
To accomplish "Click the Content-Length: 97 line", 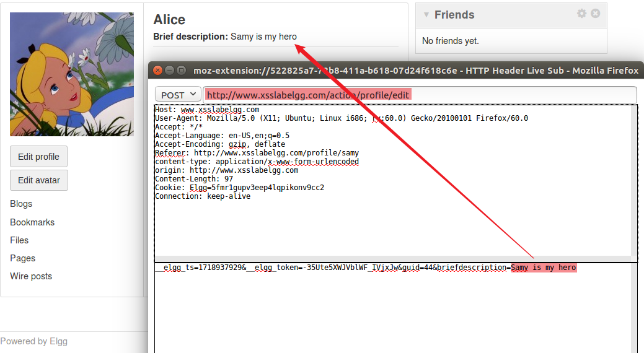I will (194, 178).
